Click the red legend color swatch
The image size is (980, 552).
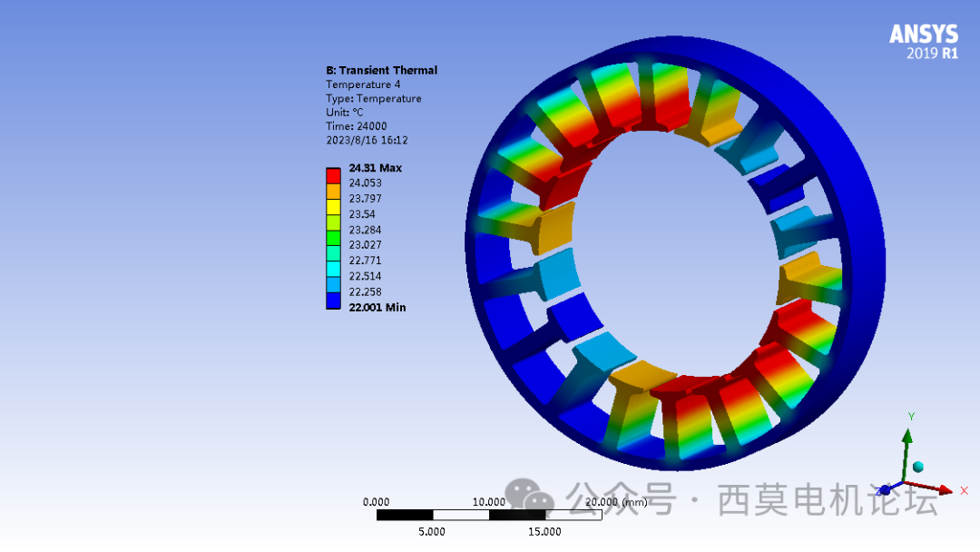pyautogui.click(x=333, y=175)
